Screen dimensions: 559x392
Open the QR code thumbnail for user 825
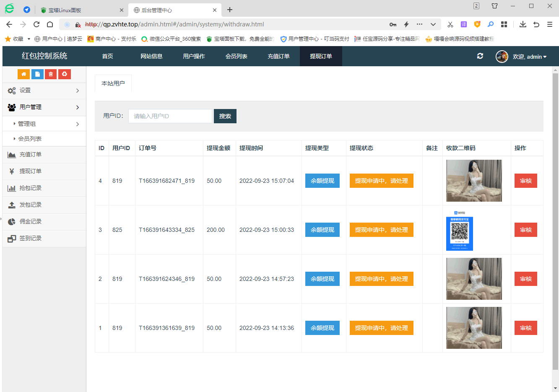coord(459,231)
